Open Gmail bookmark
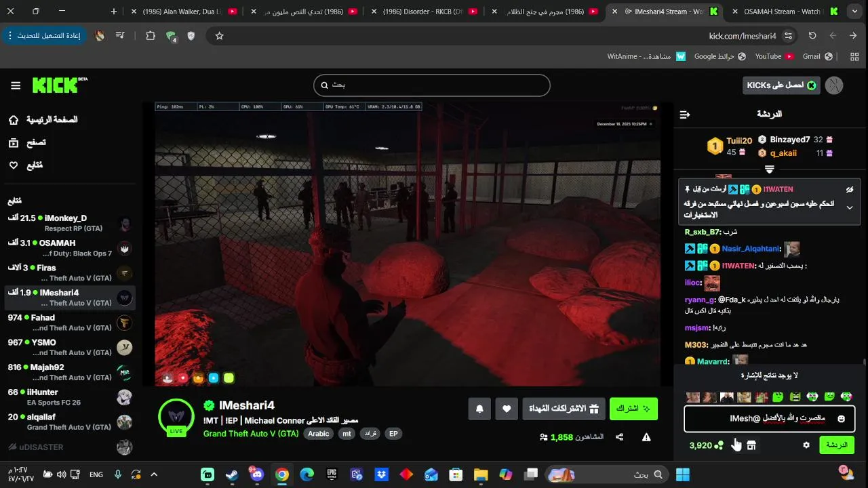Image resolution: width=868 pixels, height=488 pixels. (817, 56)
